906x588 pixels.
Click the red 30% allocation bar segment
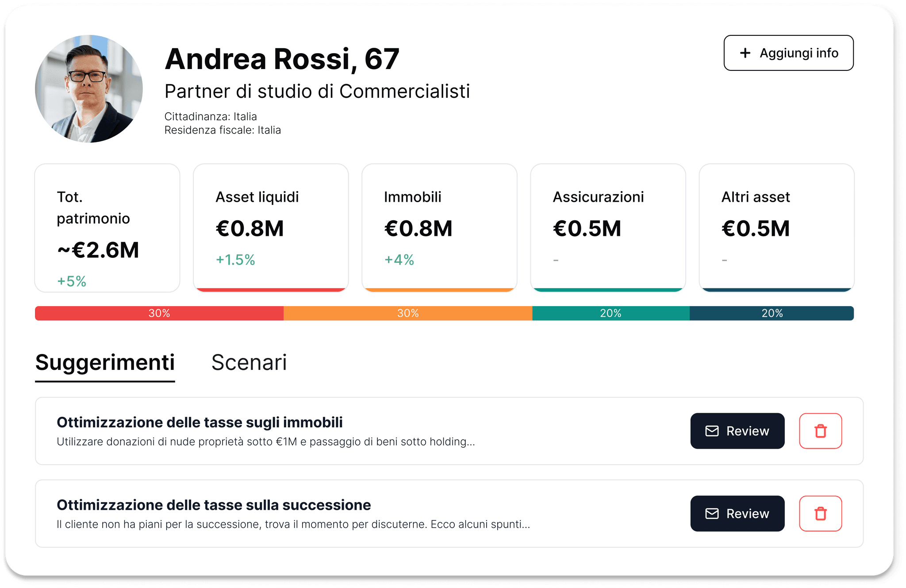coord(159,313)
